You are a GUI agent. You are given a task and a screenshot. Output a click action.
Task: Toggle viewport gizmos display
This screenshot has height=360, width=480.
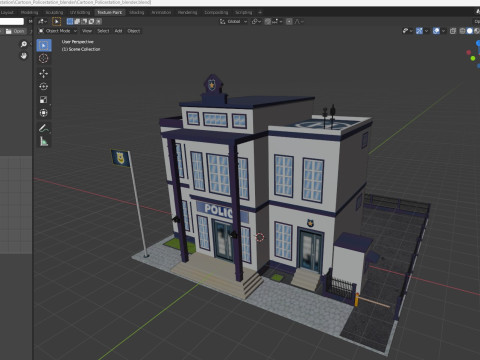pos(419,31)
